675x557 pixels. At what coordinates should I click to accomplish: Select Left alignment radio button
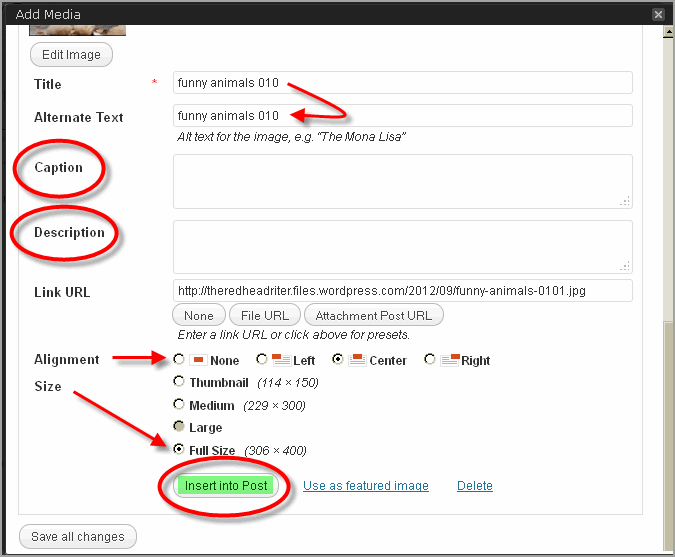click(x=261, y=359)
